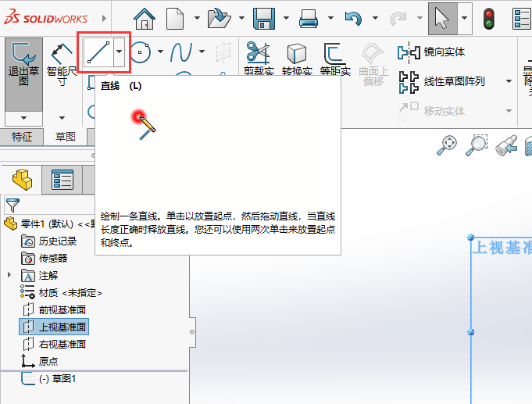Click the plane edge midpoint handle in viewport

pyautogui.click(x=471, y=332)
